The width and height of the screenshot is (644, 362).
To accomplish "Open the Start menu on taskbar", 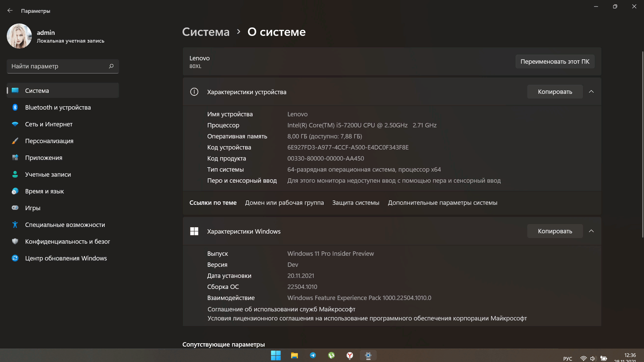I will (x=276, y=356).
